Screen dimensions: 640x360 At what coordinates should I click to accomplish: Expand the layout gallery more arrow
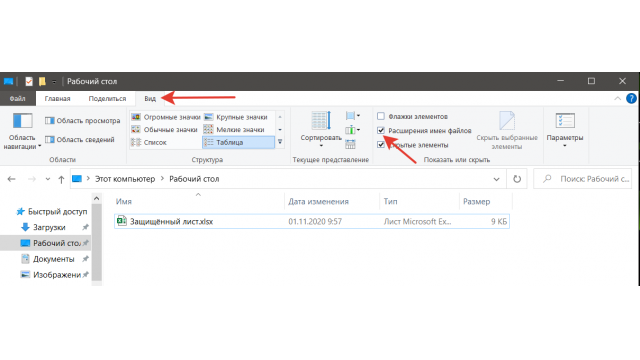tap(280, 142)
